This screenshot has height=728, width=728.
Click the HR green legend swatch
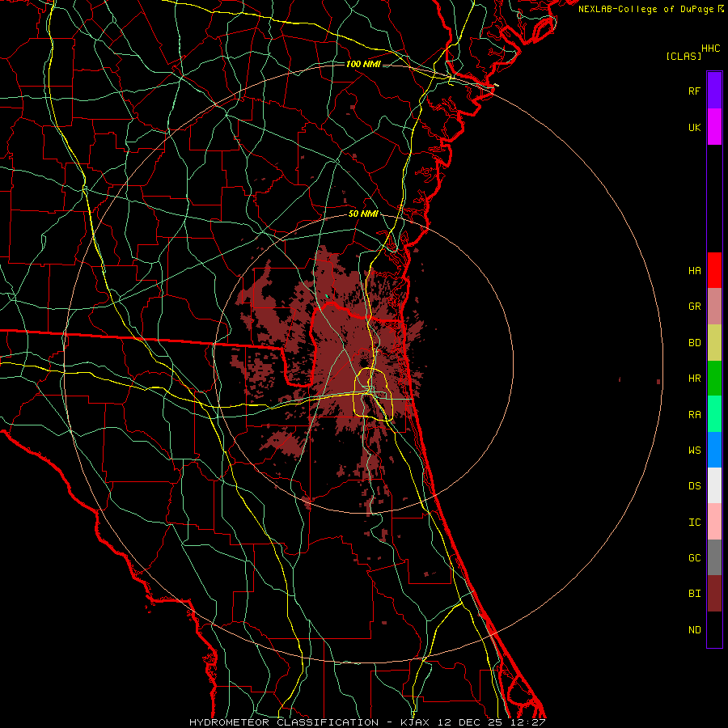coord(714,378)
